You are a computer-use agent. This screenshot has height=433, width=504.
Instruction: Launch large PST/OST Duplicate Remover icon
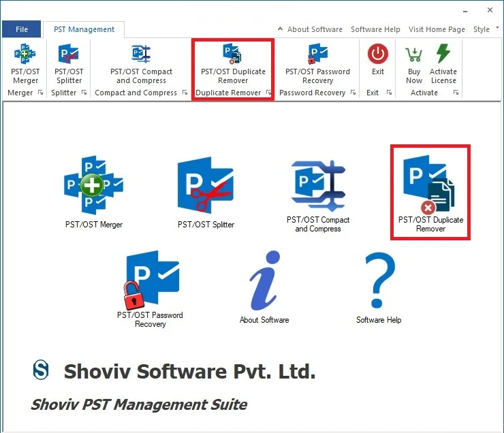(429, 185)
